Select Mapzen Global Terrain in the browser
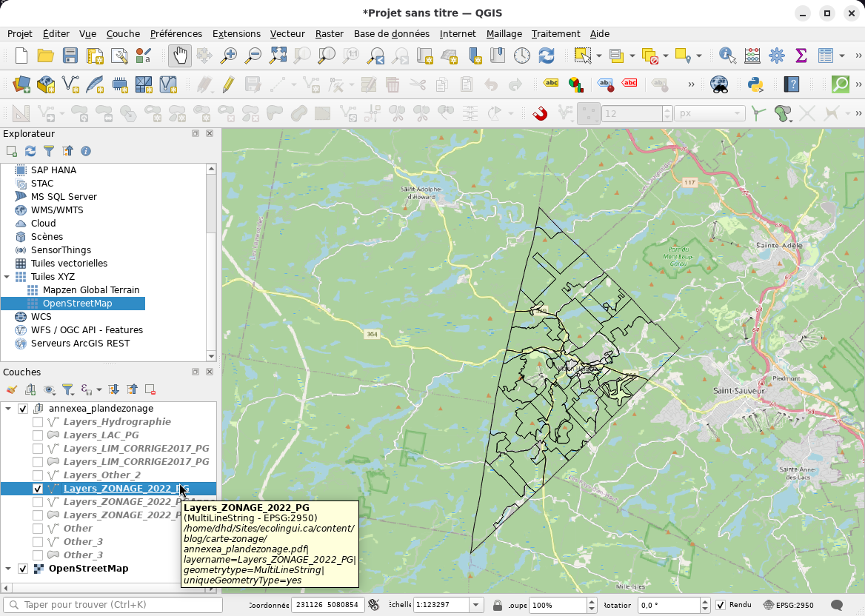Screen dimensions: 865x616 coord(90,290)
